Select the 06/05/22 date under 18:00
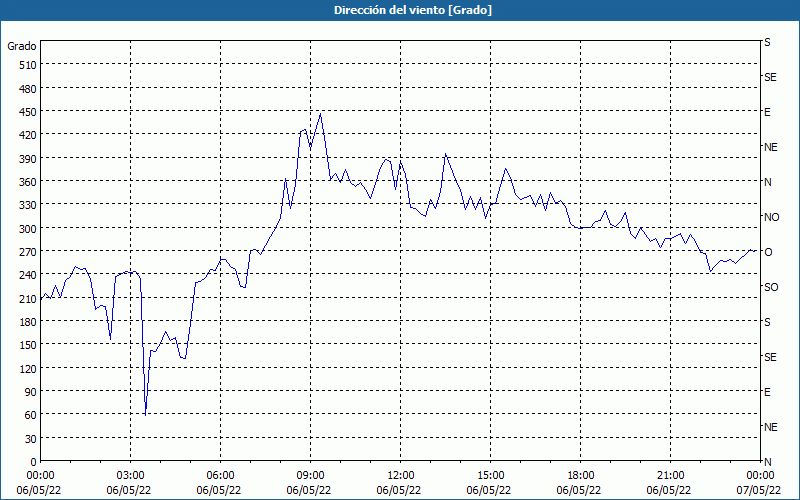Image resolution: width=800 pixels, height=500 pixels. pos(579,490)
